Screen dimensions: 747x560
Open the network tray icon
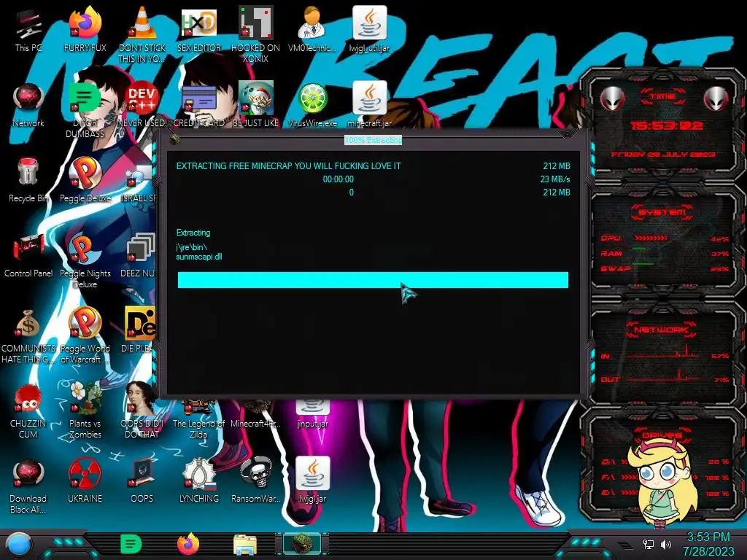[648, 544]
